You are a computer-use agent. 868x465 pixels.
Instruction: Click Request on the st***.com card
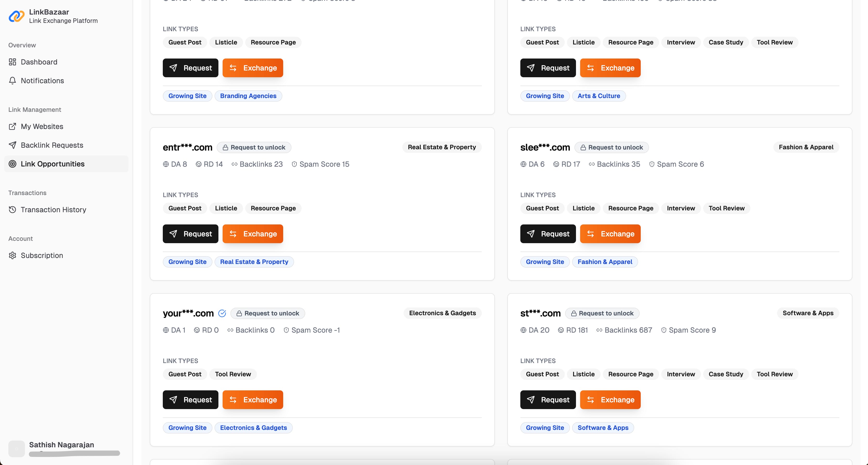[548, 400]
